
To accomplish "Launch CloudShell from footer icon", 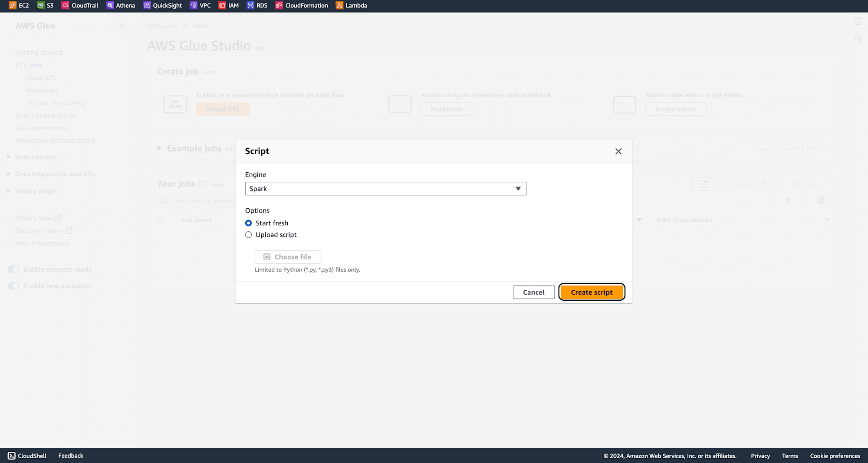I will pos(12,456).
